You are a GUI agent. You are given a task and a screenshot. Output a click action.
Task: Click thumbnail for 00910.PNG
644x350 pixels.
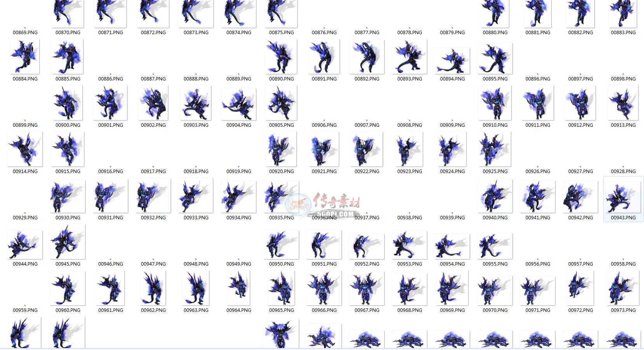[x=495, y=103]
